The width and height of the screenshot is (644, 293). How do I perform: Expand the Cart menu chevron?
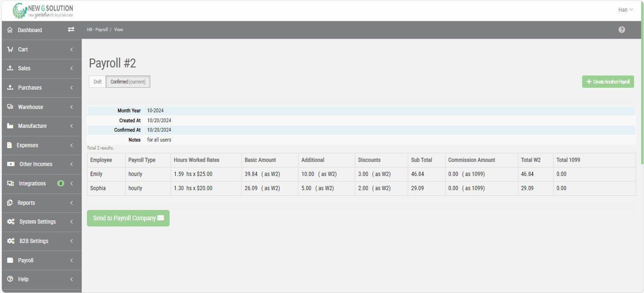coord(71,50)
